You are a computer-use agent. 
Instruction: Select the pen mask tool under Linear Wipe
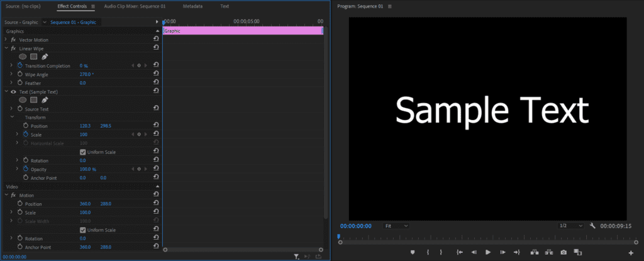[x=45, y=57]
